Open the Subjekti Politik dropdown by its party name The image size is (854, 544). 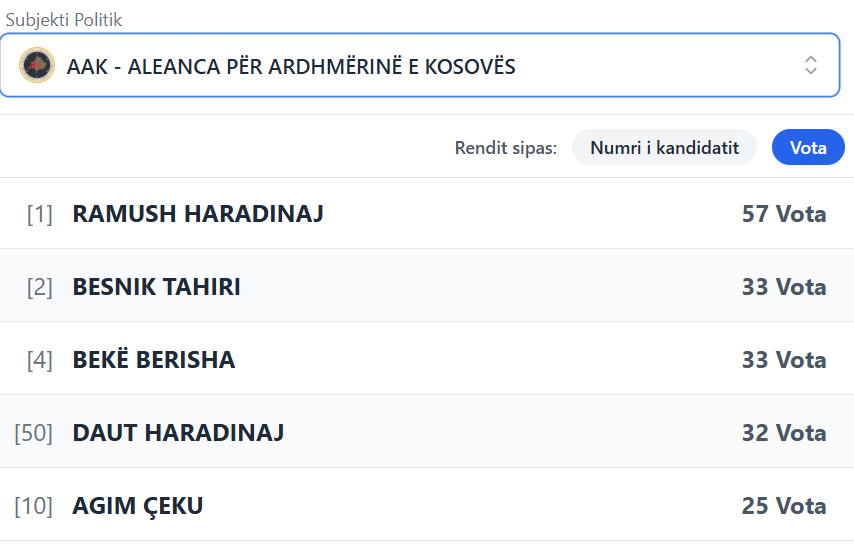pos(291,67)
